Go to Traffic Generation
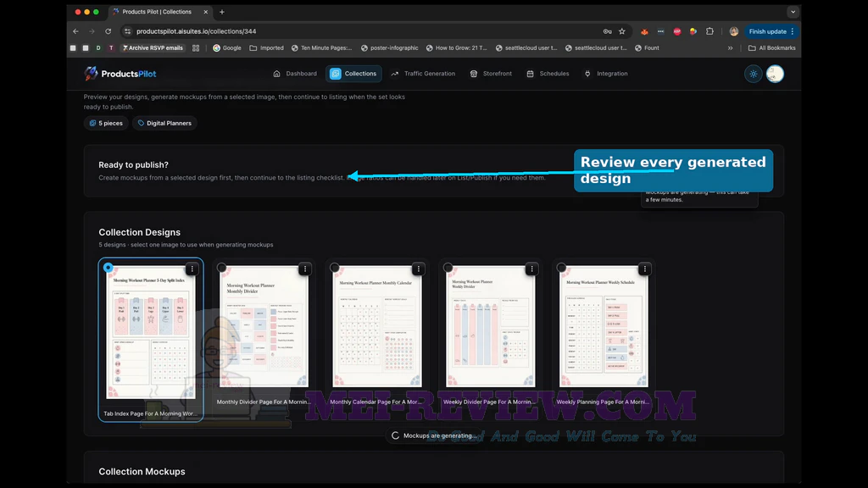 [423, 74]
